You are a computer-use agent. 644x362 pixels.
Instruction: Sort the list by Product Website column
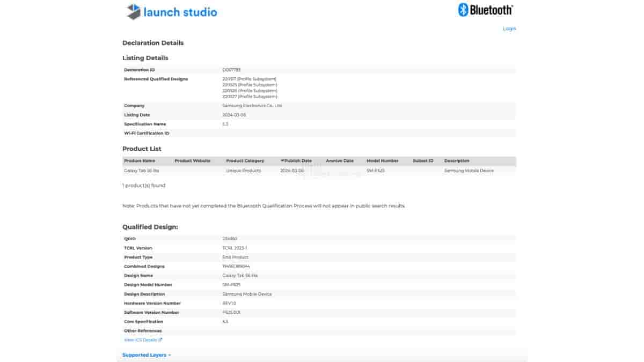[x=192, y=161]
